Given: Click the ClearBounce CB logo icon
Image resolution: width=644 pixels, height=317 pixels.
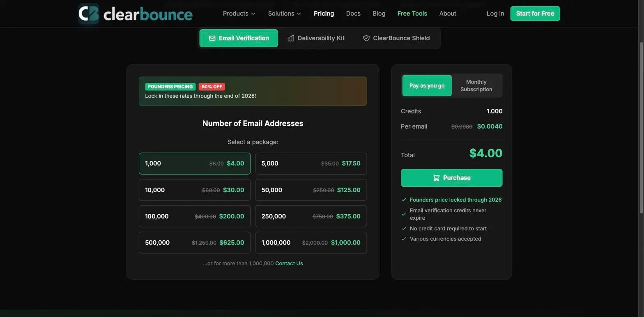Looking at the screenshot, I should (x=89, y=14).
